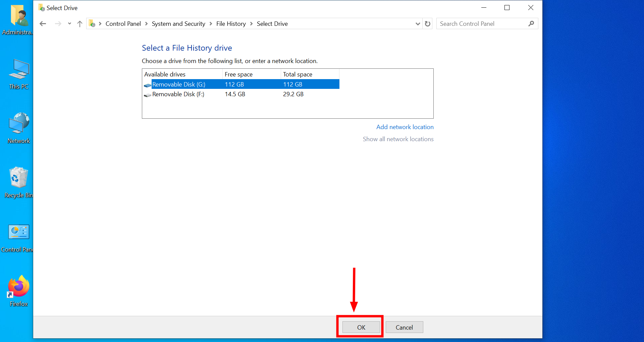Confirm drive selection with OK
This screenshot has width=644, height=342.
tap(361, 327)
